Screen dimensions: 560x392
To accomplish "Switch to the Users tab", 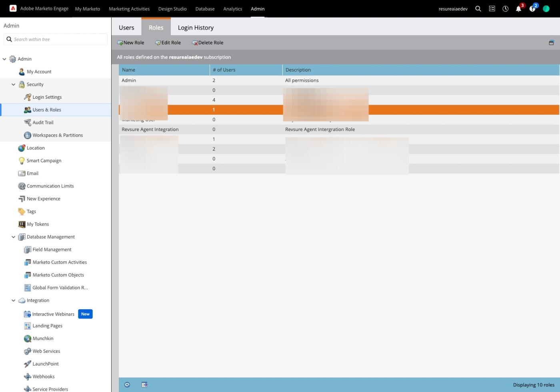I will pos(126,28).
